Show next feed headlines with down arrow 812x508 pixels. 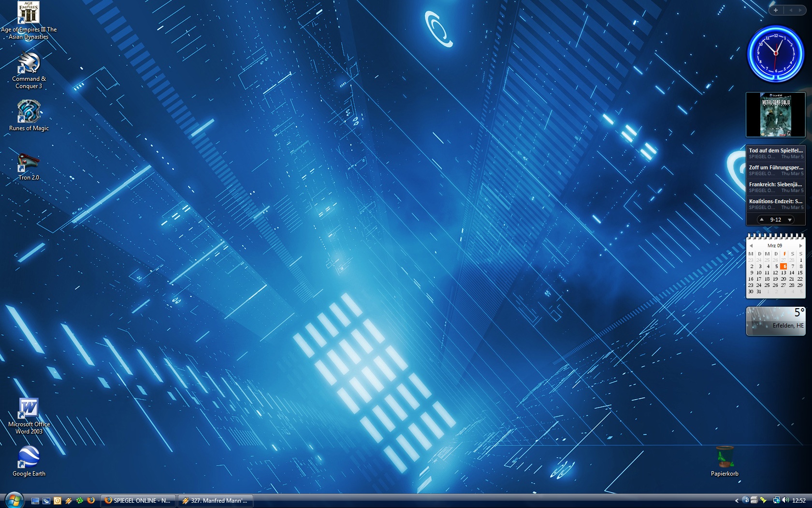[790, 220]
